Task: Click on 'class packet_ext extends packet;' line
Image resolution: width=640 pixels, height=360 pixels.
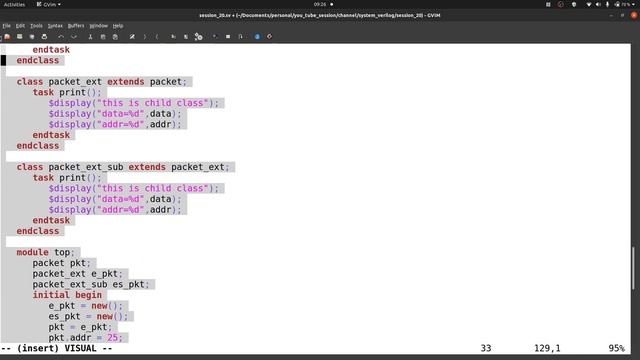Action: click(101, 82)
